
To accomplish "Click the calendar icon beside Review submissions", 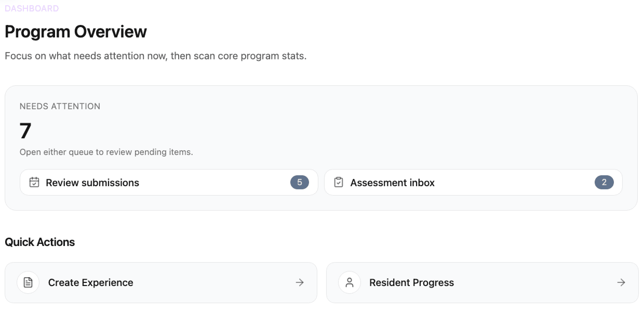I will pos(35,182).
